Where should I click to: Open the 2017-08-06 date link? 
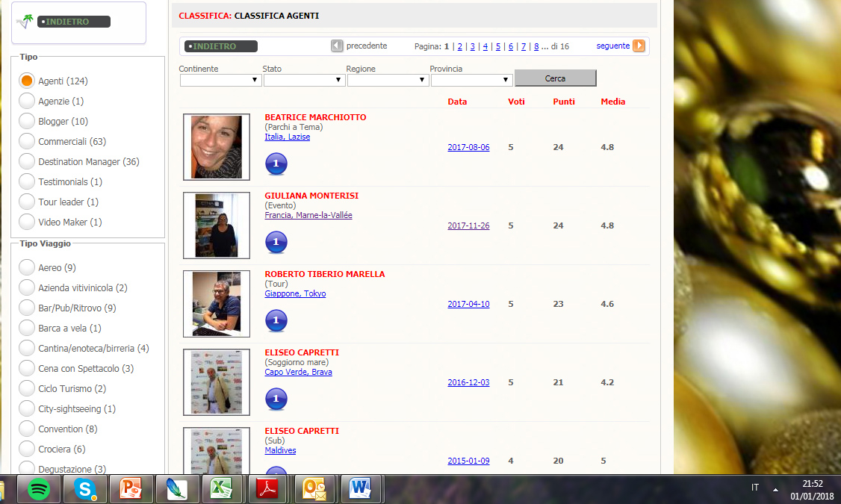(x=469, y=147)
